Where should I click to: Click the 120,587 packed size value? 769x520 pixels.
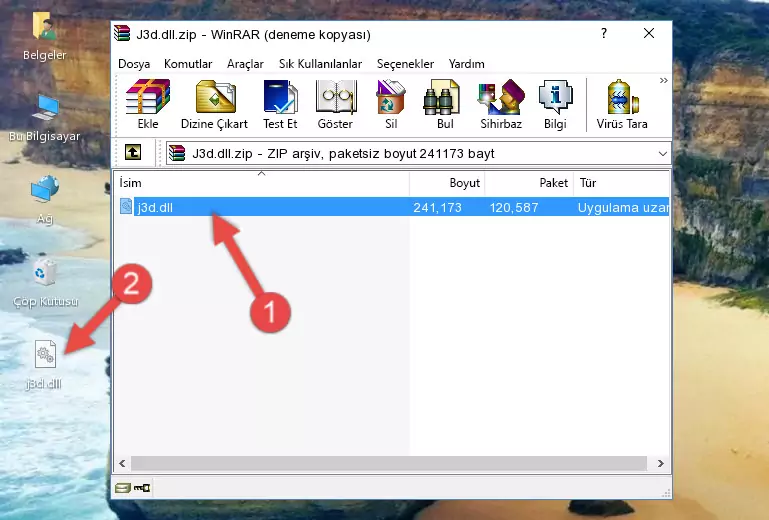[514, 208]
